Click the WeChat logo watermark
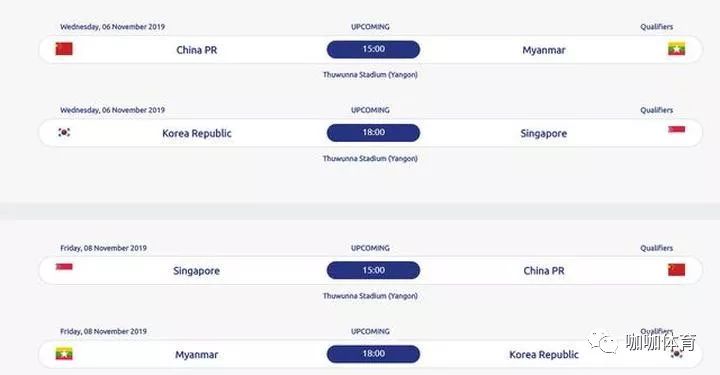720x375 pixels. [x=603, y=342]
